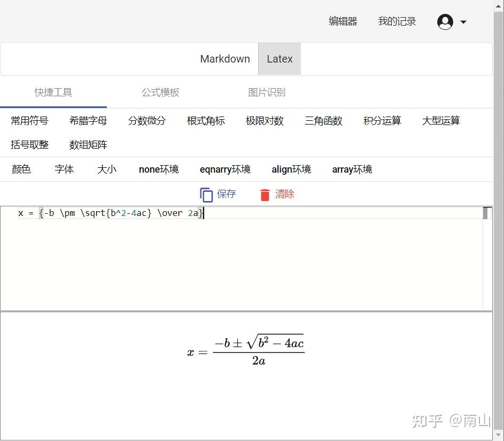Open the 颜色 color picker
Screen dimensions: 504x441
click(x=21, y=169)
